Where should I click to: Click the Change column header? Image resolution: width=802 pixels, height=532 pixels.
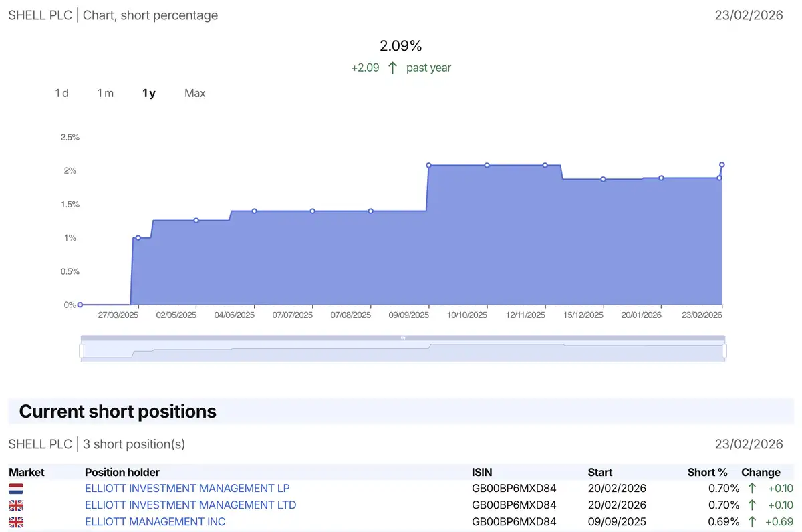tap(761, 472)
